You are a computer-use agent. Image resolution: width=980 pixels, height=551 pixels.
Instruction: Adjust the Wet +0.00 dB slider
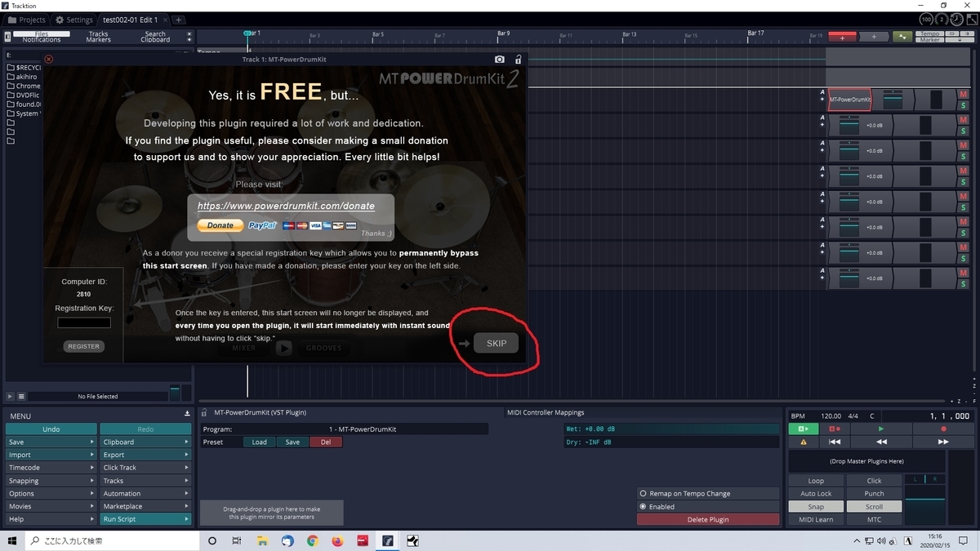coord(670,429)
